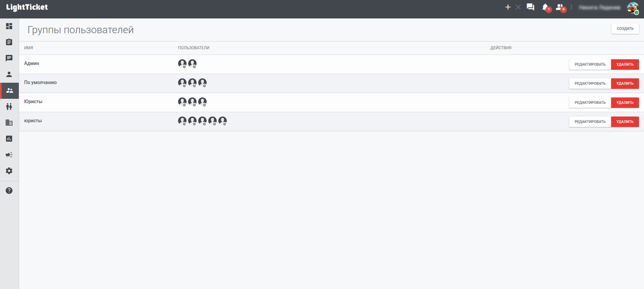Click the plus icon in header
The image size is (644, 289).
[508, 7]
